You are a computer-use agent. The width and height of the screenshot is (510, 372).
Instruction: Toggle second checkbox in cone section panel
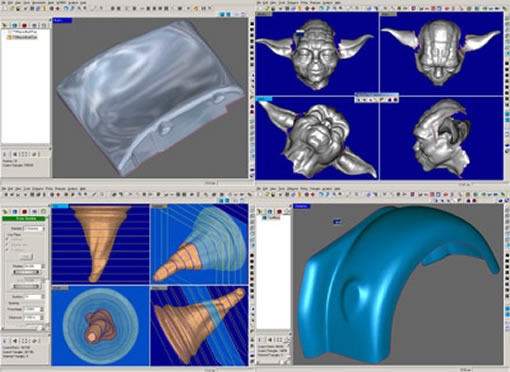pyautogui.click(x=7, y=244)
